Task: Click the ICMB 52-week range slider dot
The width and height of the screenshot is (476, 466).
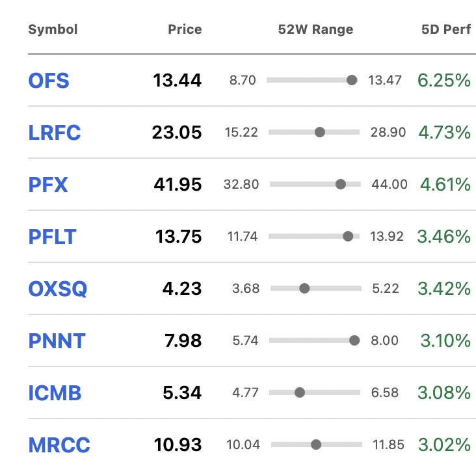Action: (x=300, y=392)
